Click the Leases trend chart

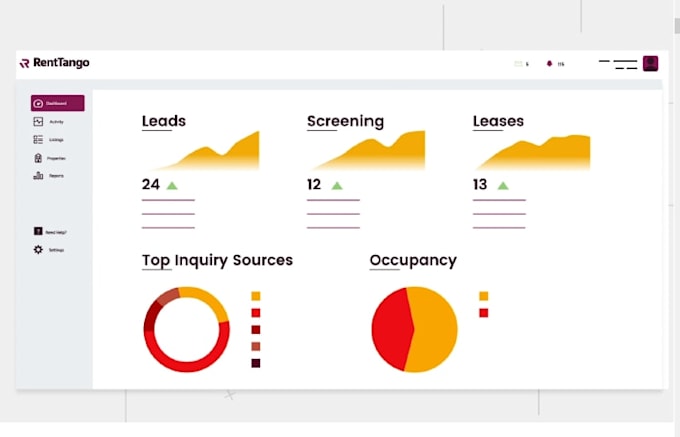tap(534, 152)
